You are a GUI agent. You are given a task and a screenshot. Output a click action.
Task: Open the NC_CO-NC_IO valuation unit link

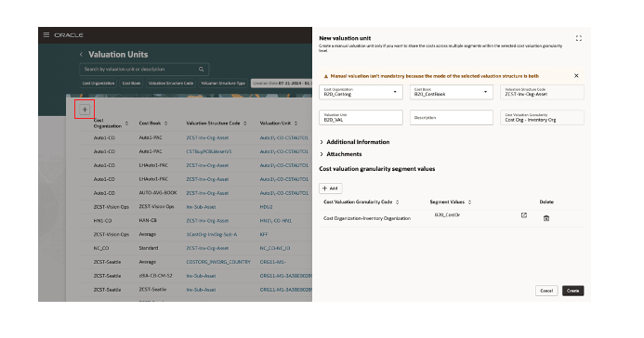pyautogui.click(x=275, y=249)
